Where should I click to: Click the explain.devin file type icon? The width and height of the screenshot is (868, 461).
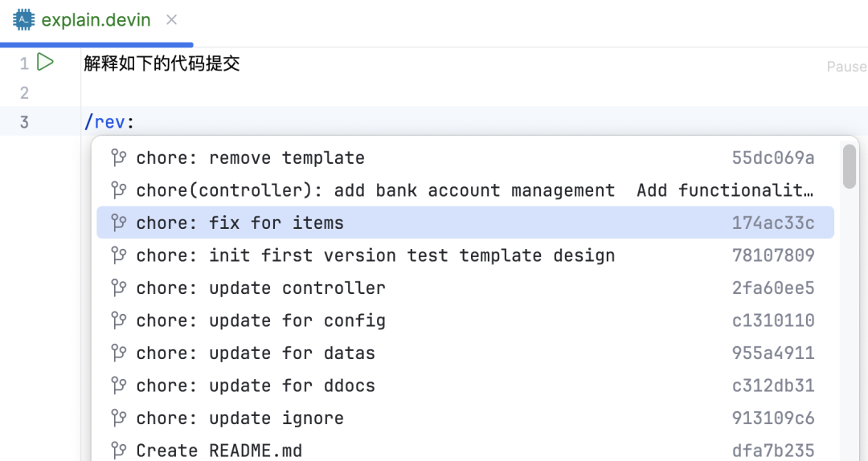tap(24, 20)
